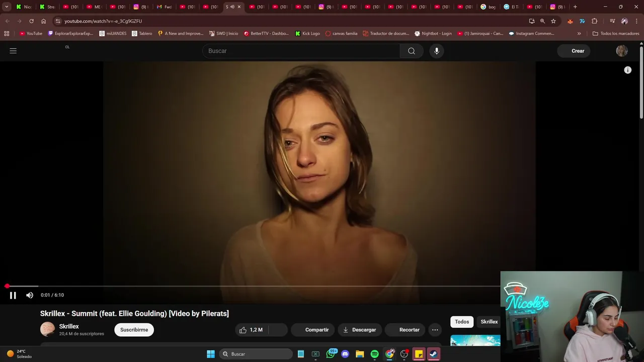Switch to the Stre Kick tab

point(47,7)
